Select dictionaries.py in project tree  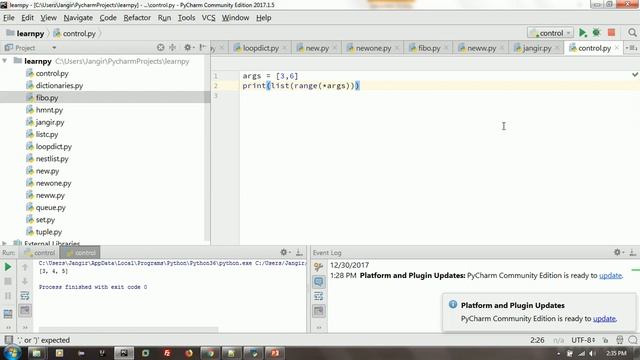59,86
